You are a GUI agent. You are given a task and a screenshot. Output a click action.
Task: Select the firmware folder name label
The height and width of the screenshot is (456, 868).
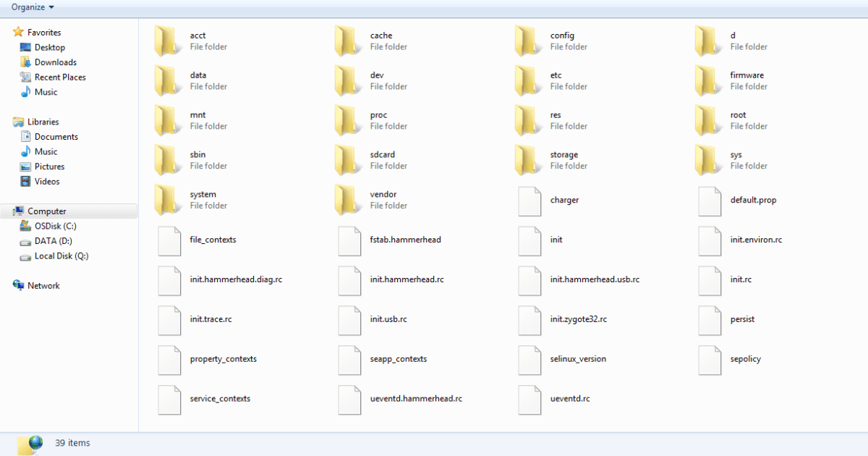[746, 75]
